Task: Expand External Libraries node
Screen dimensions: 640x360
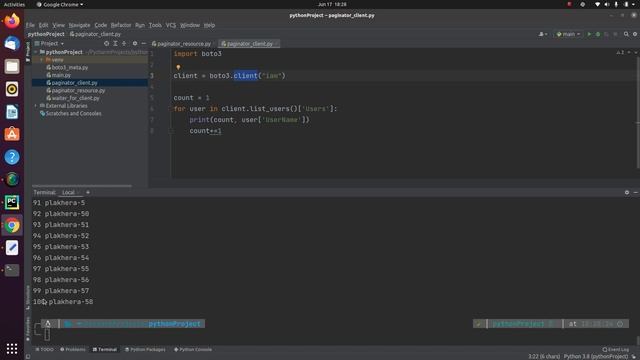Action: coord(36,106)
